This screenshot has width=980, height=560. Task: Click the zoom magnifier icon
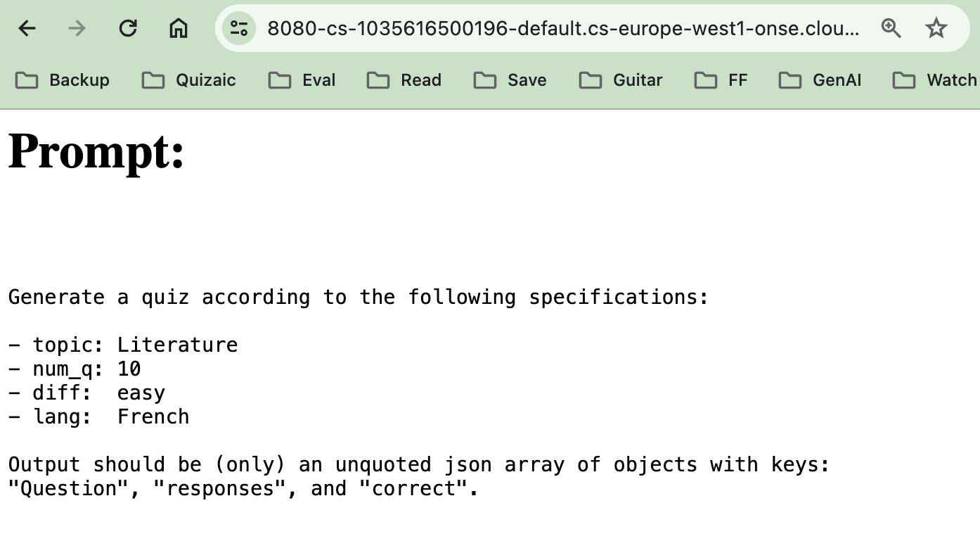(x=891, y=28)
